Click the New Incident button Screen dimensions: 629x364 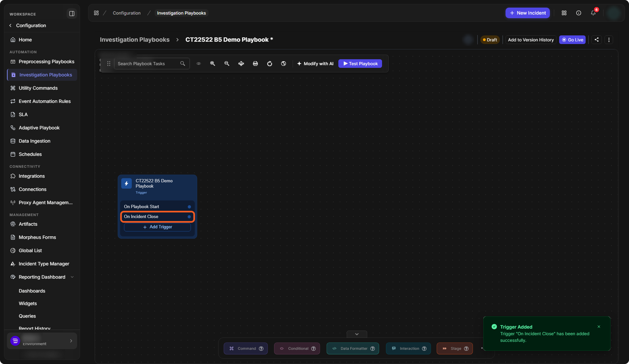point(528,13)
